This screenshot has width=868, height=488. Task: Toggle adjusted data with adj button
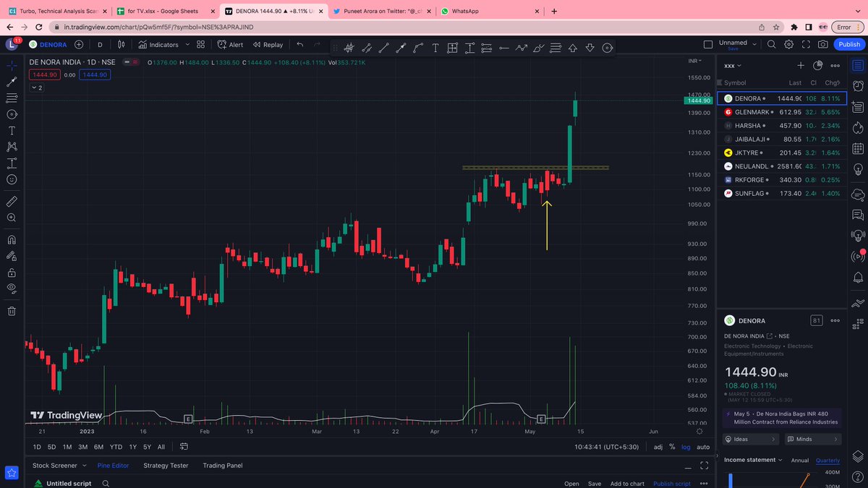tap(658, 447)
